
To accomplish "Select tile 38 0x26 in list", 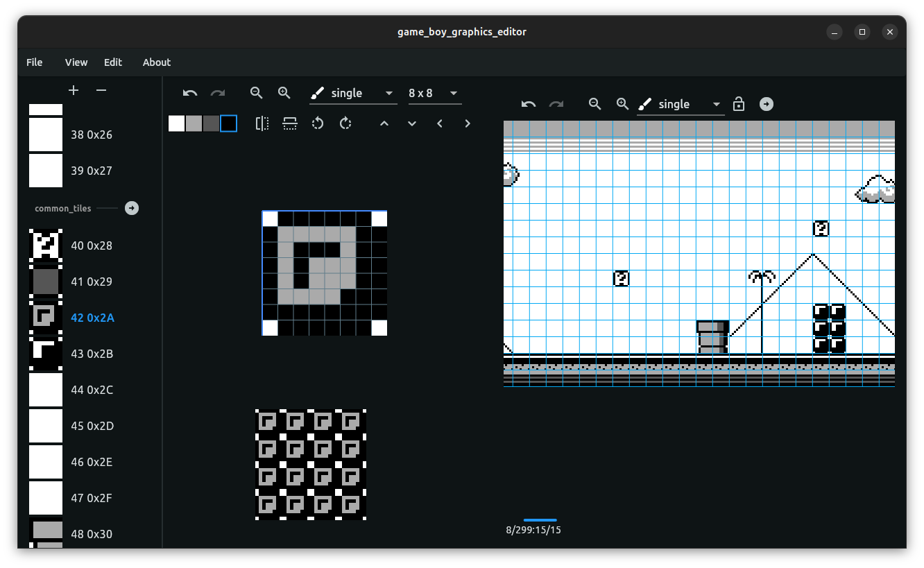I will (x=46, y=135).
